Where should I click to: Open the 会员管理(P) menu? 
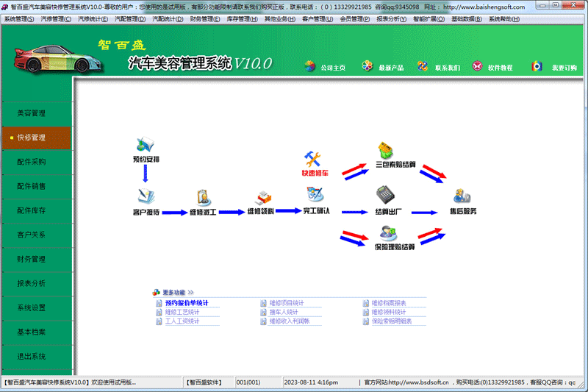(x=355, y=19)
